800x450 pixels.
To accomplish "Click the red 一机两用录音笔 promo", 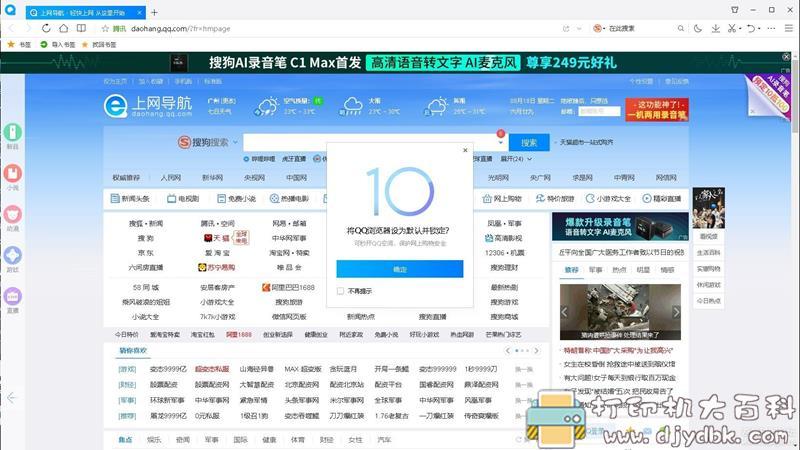I will pos(657,110).
